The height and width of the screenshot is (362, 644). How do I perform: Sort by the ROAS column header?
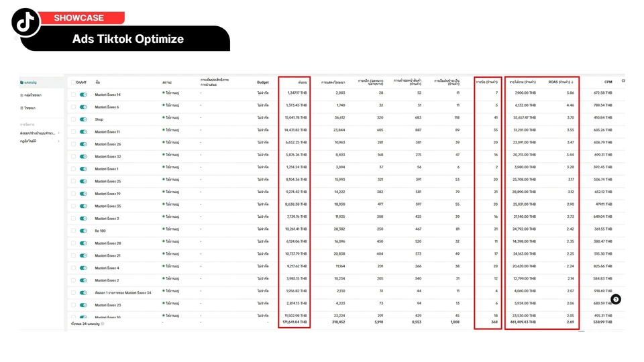(x=559, y=82)
